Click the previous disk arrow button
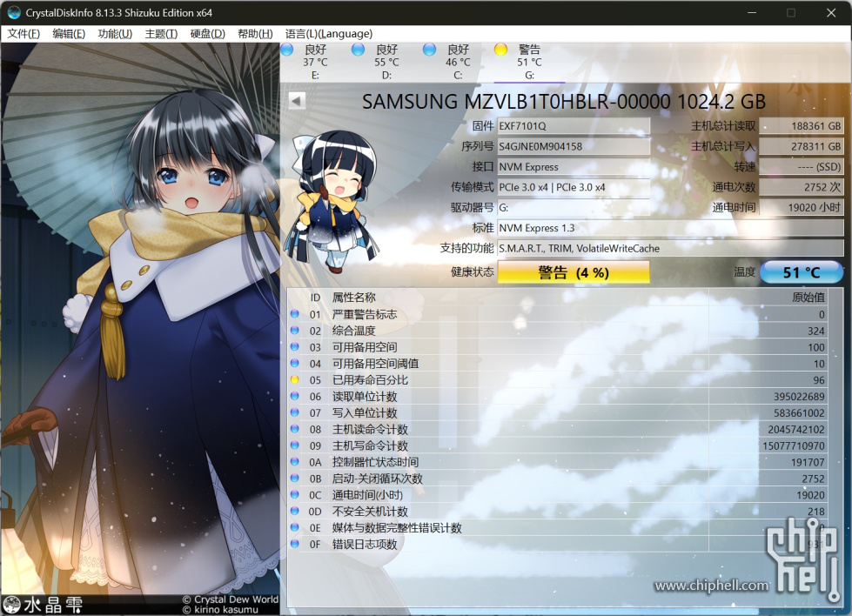The image size is (852, 616). click(x=297, y=101)
